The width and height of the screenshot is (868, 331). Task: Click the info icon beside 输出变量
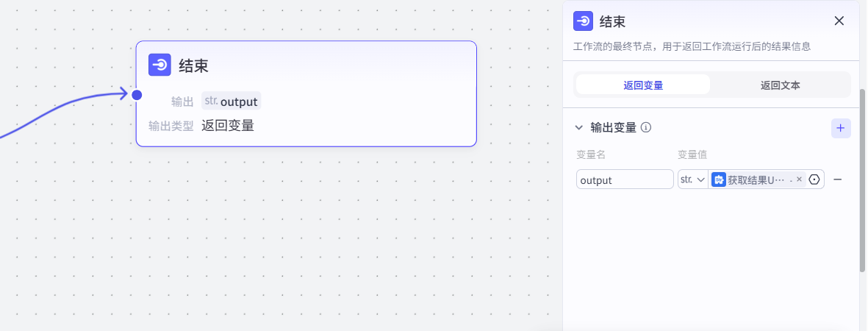click(646, 128)
